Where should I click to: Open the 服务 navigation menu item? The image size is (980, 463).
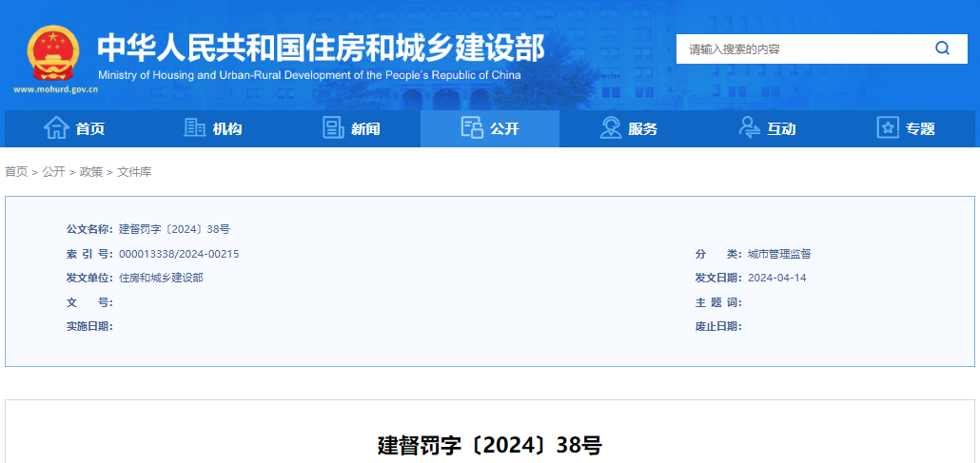click(x=642, y=129)
